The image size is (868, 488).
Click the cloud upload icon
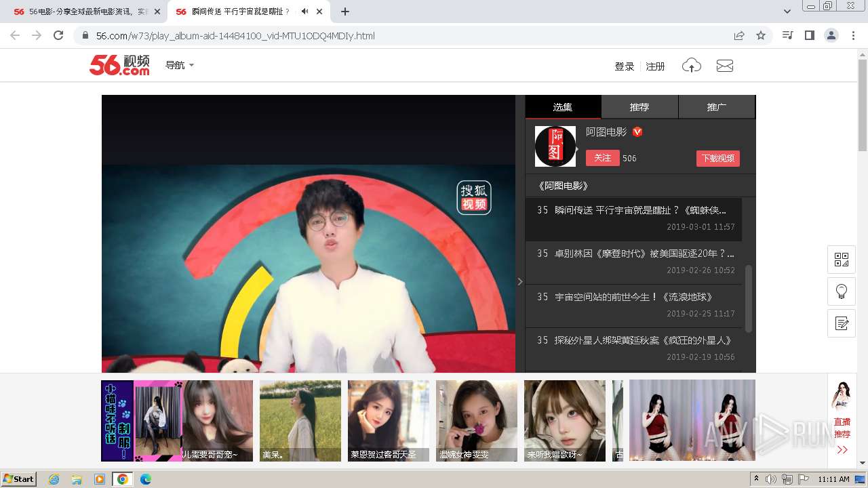click(x=692, y=65)
